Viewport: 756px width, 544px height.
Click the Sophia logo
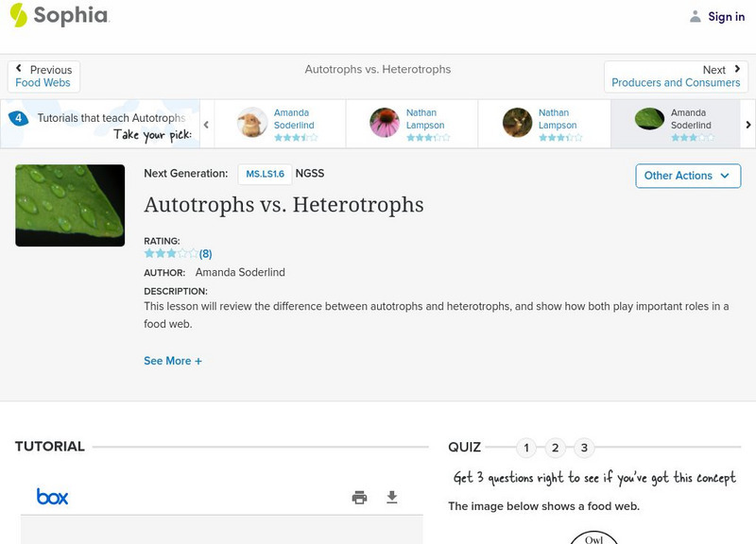pyautogui.click(x=59, y=16)
